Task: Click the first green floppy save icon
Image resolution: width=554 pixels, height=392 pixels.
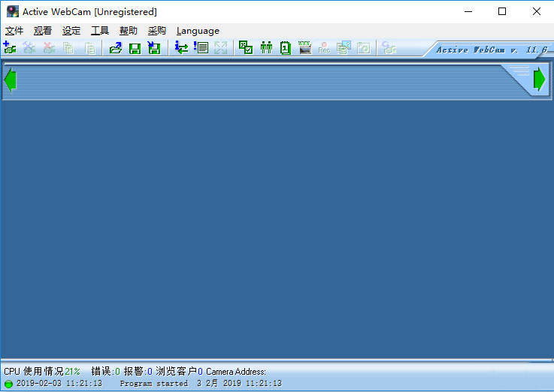Action: pos(135,48)
